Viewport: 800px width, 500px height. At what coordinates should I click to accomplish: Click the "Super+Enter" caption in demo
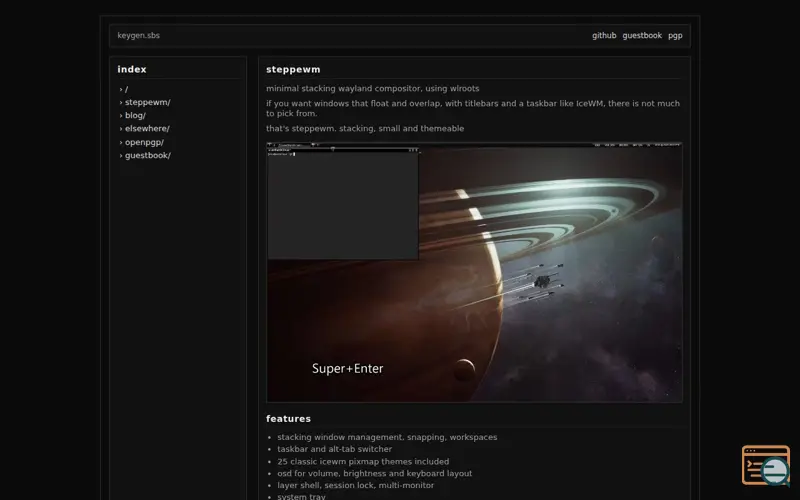tap(347, 369)
